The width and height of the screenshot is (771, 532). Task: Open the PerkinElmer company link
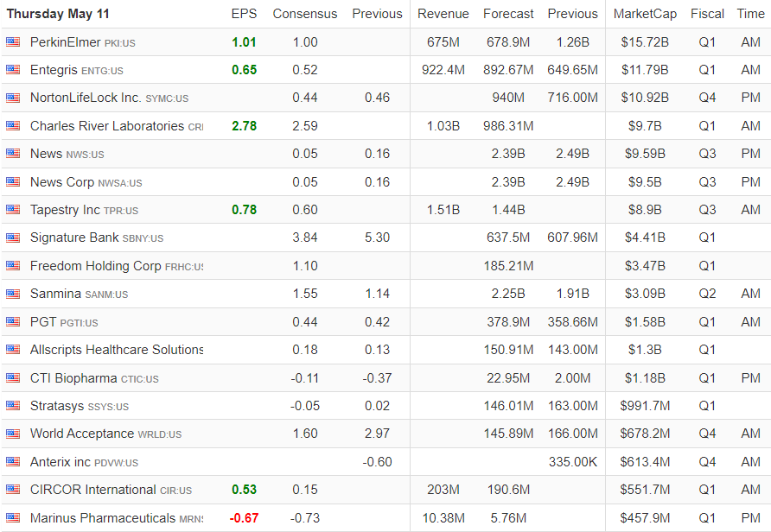(83, 42)
